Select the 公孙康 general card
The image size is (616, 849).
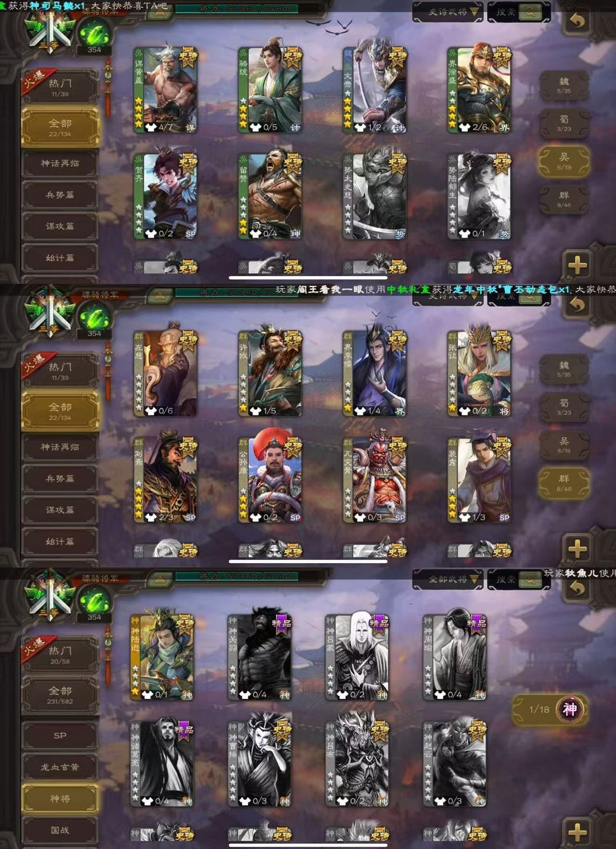270,480
